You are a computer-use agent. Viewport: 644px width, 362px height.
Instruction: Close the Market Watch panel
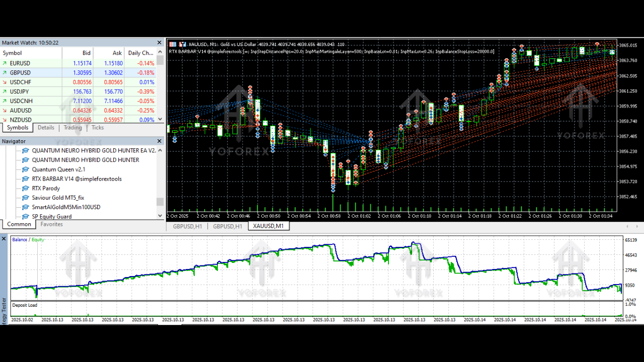160,43
